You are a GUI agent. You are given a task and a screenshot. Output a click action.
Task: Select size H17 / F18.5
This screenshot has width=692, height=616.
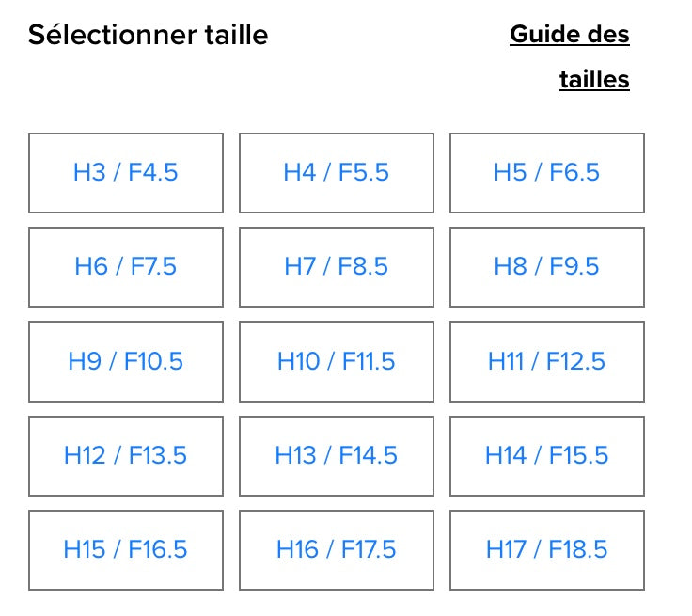tap(547, 550)
